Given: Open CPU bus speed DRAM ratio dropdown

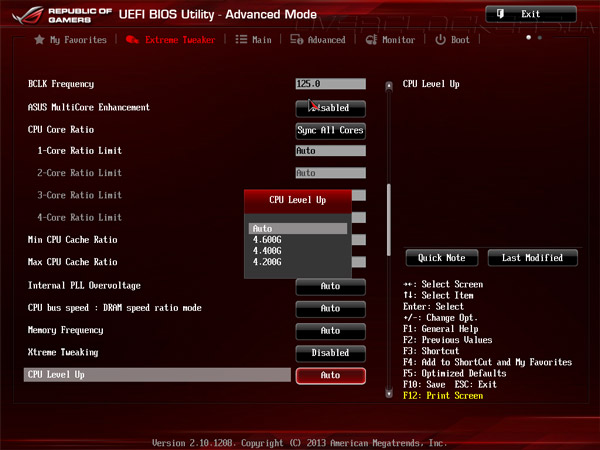Looking at the screenshot, I should pyautogui.click(x=331, y=308).
